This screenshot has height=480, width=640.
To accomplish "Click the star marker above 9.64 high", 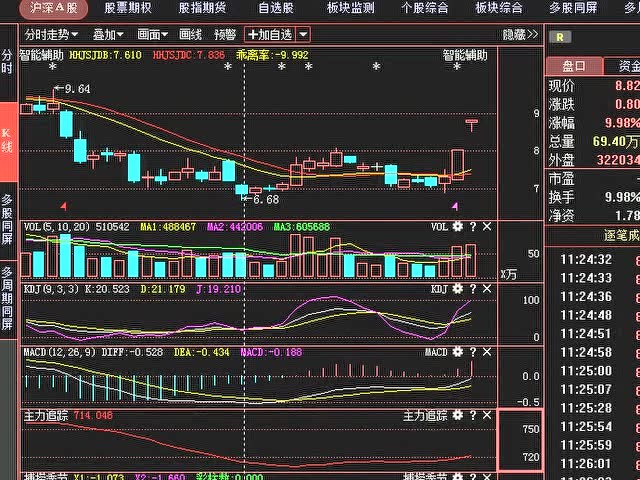I will click(x=53, y=67).
